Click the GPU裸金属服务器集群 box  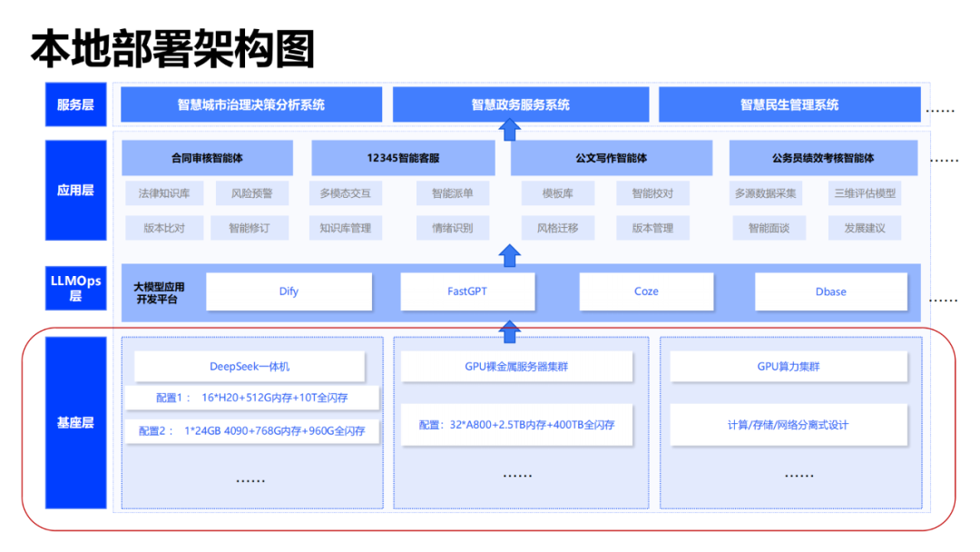click(516, 366)
